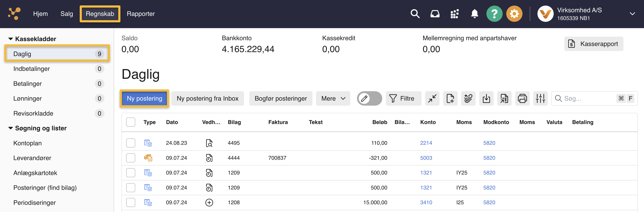Open the inbox tray icon
Viewport: 644px width, 212px height.
435,14
